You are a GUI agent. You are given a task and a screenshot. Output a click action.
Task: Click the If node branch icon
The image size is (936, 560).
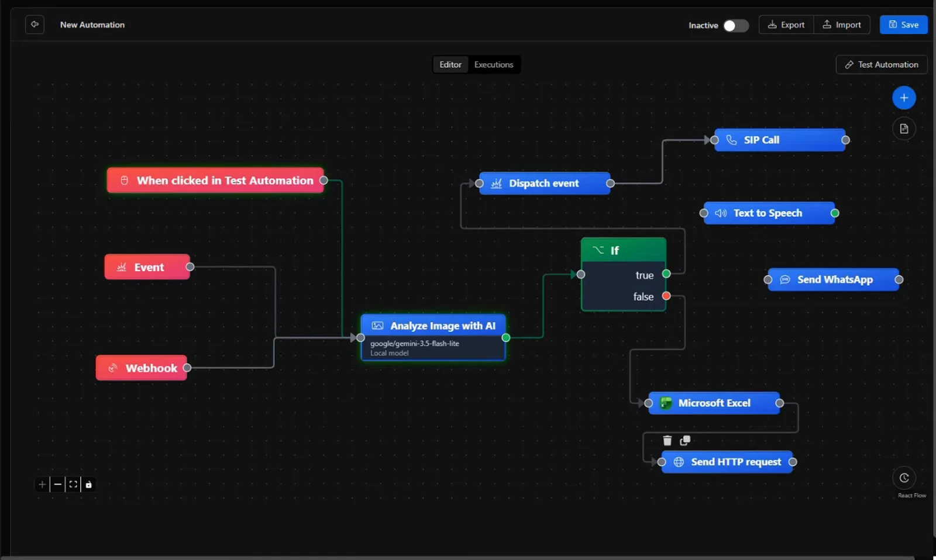(x=598, y=250)
